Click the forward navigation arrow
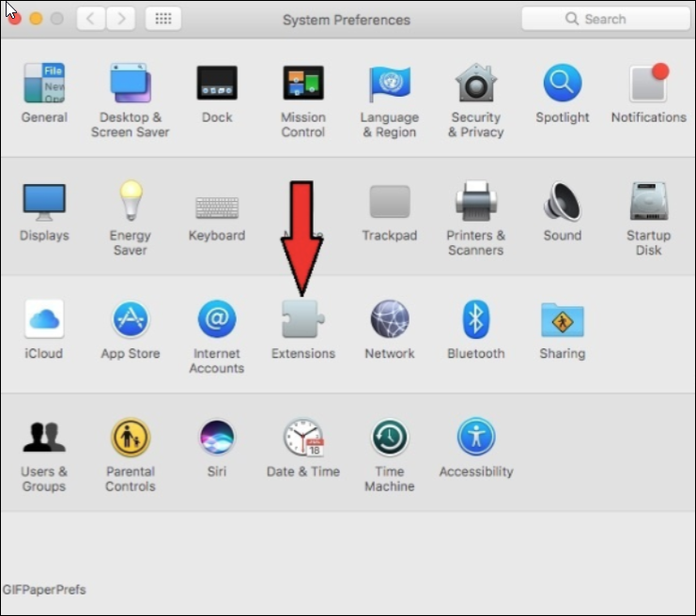This screenshot has height=616, width=696. click(x=121, y=19)
